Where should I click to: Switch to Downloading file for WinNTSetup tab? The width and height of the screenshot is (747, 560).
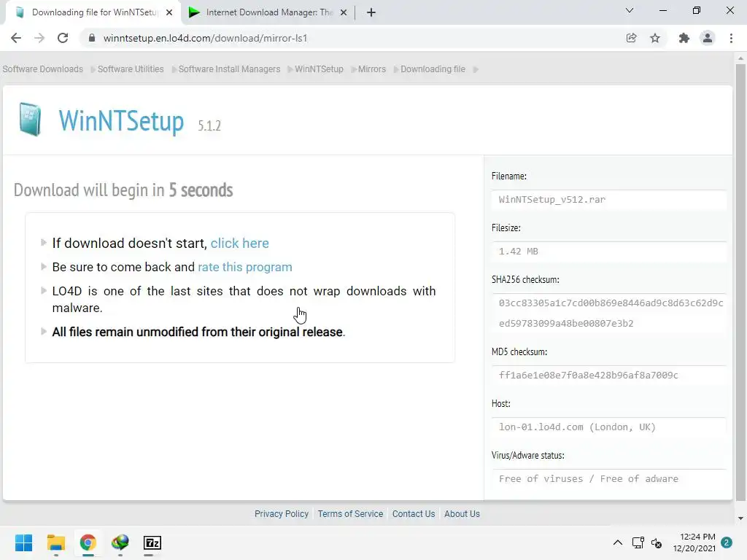pyautogui.click(x=93, y=12)
